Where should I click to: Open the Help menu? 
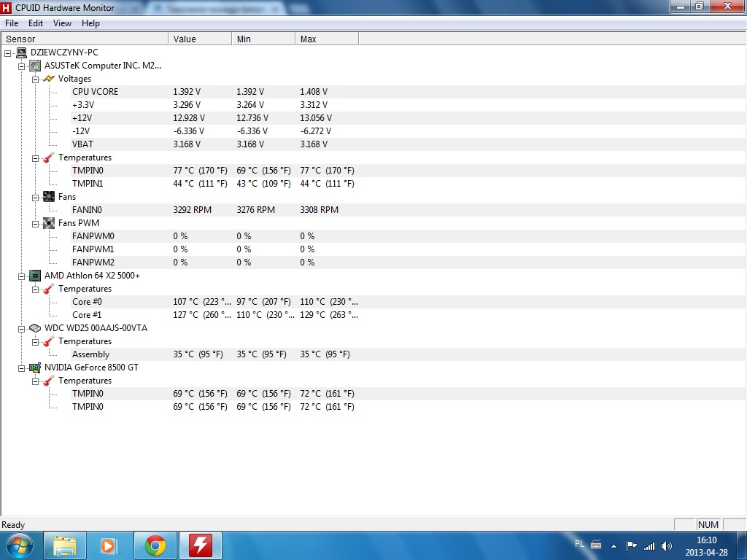[90, 23]
